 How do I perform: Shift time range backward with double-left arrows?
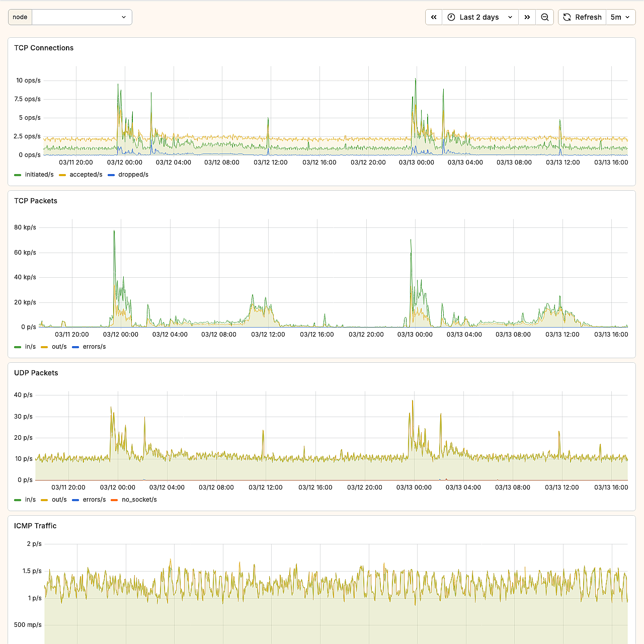pos(434,17)
